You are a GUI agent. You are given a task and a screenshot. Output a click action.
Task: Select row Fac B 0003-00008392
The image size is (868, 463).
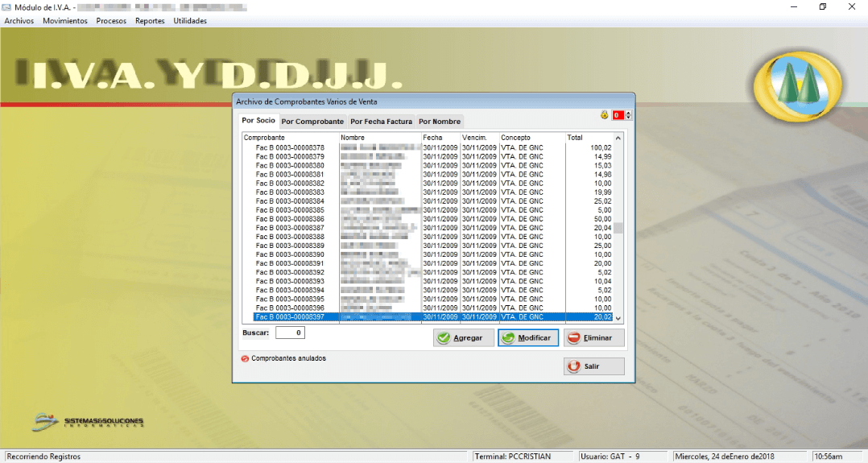[433, 272]
